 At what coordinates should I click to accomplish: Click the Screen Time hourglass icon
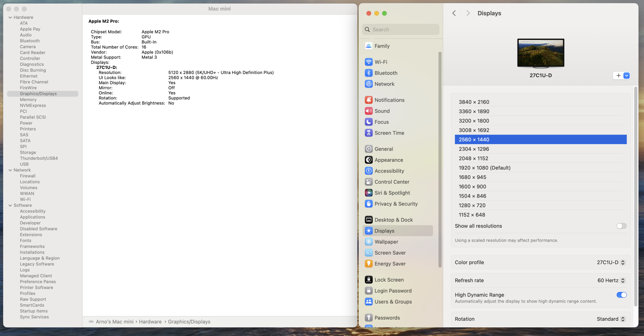pyautogui.click(x=369, y=133)
